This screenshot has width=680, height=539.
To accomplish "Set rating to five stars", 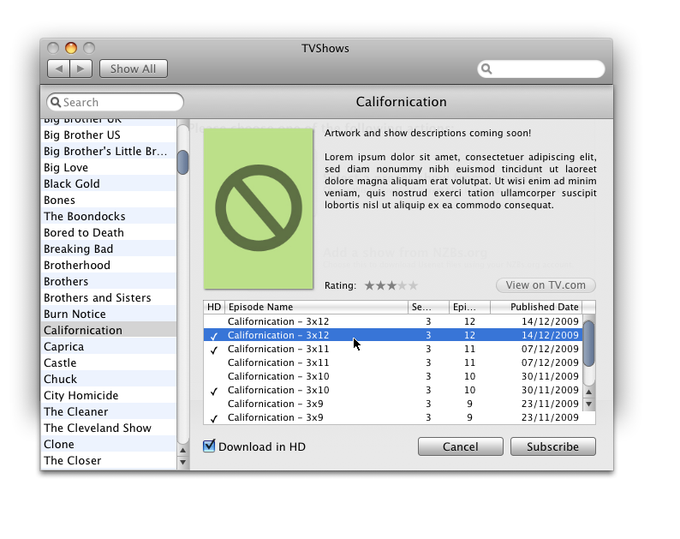I will [x=413, y=285].
